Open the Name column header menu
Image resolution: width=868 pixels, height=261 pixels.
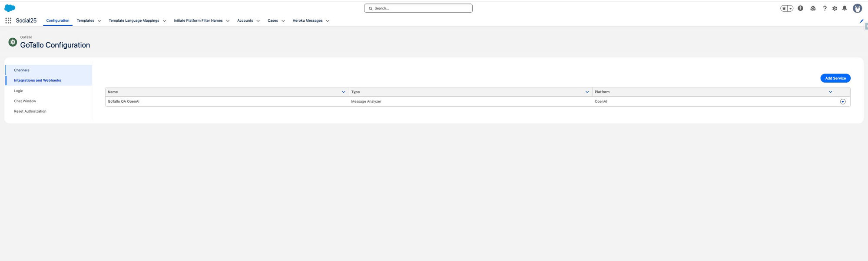point(344,92)
